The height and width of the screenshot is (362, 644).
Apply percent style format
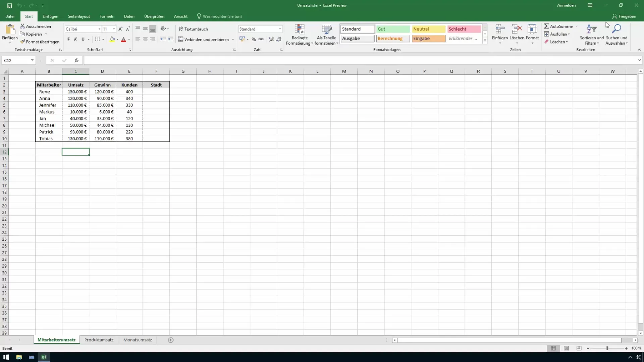254,39
